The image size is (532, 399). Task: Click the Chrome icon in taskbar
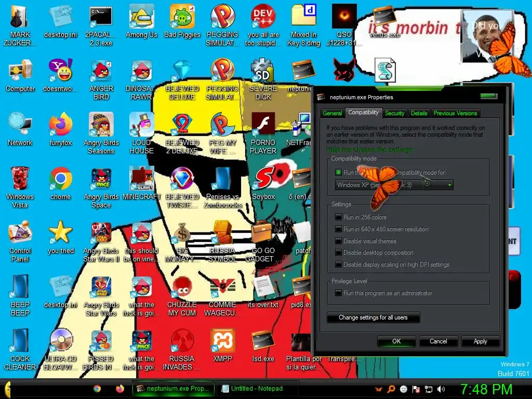tap(97, 389)
